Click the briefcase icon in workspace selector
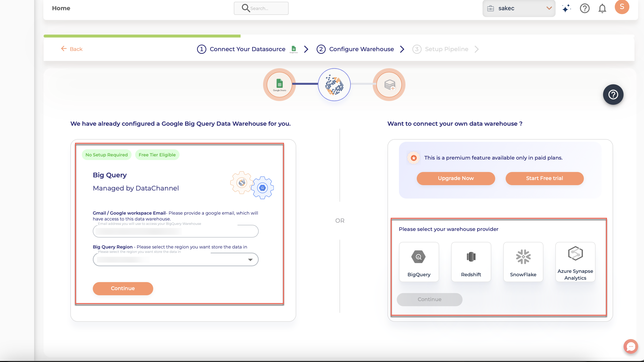The image size is (644, 362). pyautogui.click(x=490, y=8)
